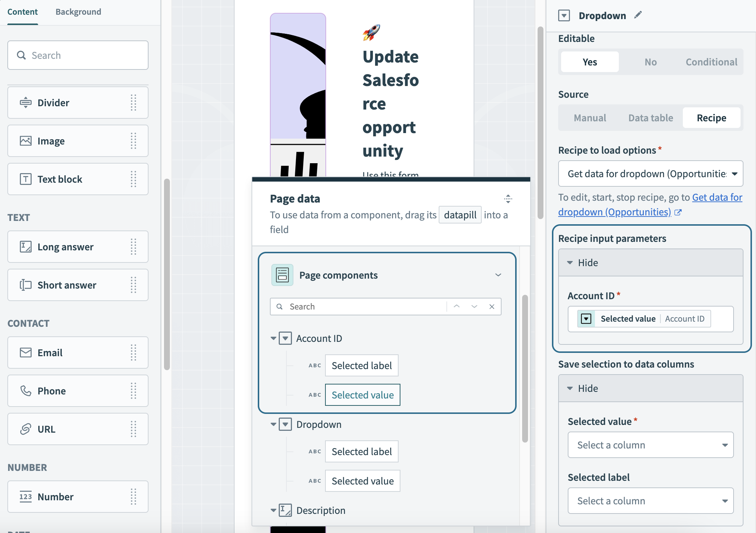
Task: Choose Manual as the Source
Action: pos(590,118)
